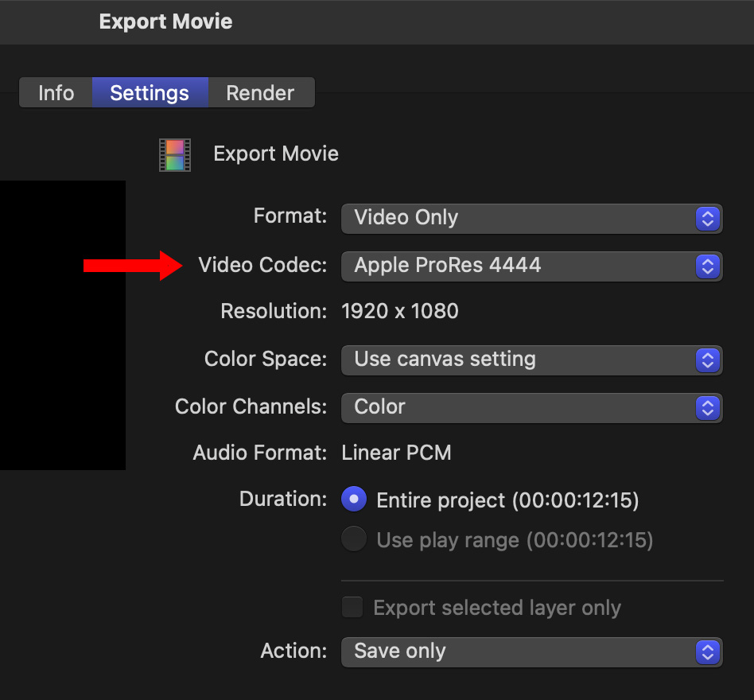
Task: Open the Color Channels dropdown
Action: pyautogui.click(x=531, y=407)
